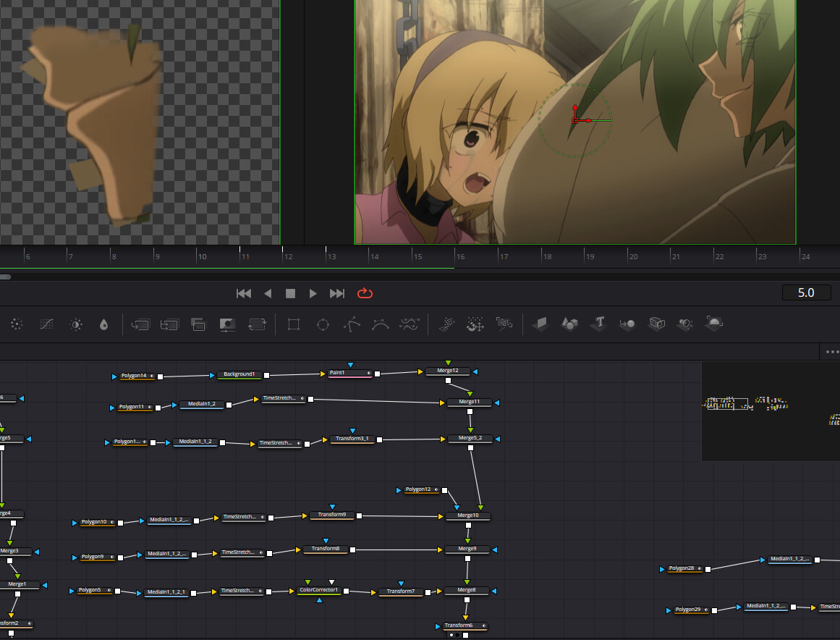Select the Ellipse mask tool
Viewport: 840px width, 640px height.
pyautogui.click(x=323, y=325)
